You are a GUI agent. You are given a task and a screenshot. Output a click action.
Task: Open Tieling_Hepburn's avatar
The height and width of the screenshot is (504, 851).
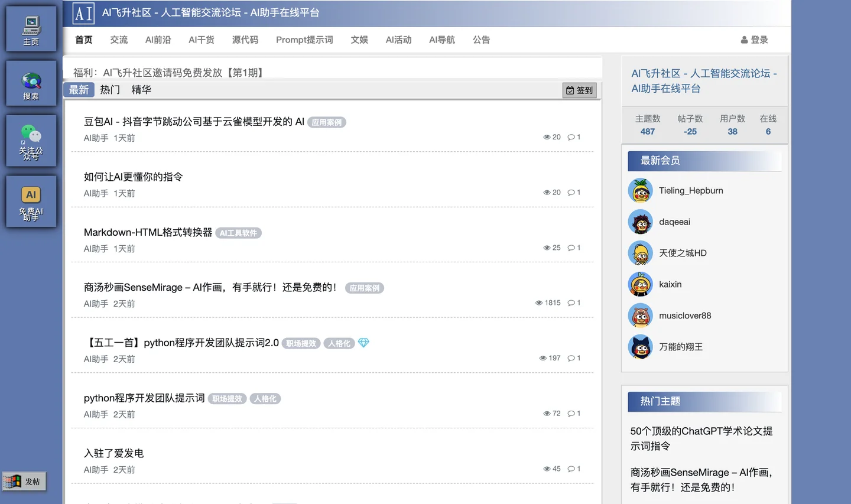pyautogui.click(x=640, y=191)
